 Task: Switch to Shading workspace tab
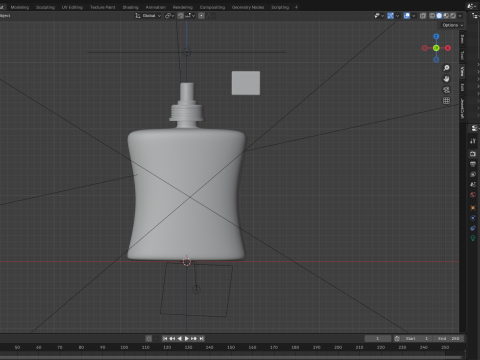click(130, 7)
